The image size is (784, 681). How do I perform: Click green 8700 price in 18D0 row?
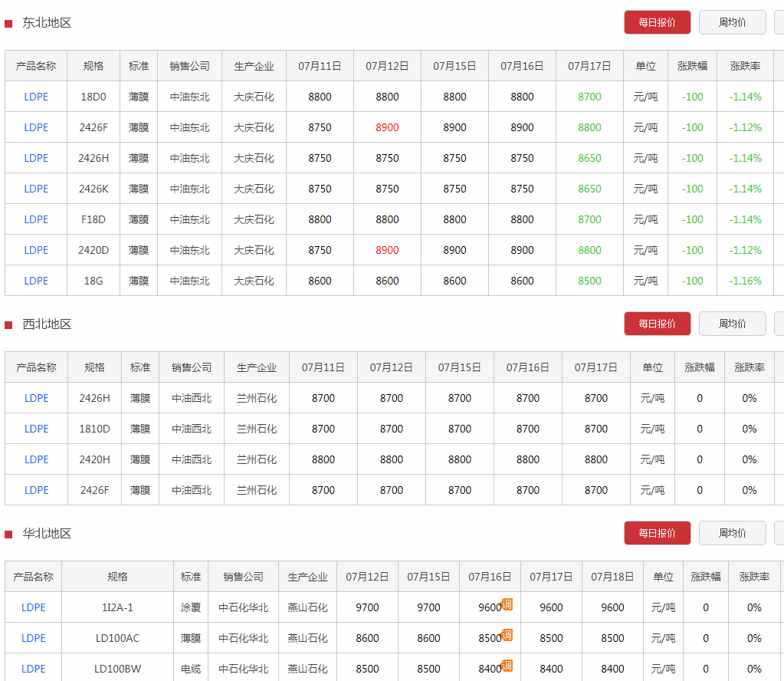589,97
